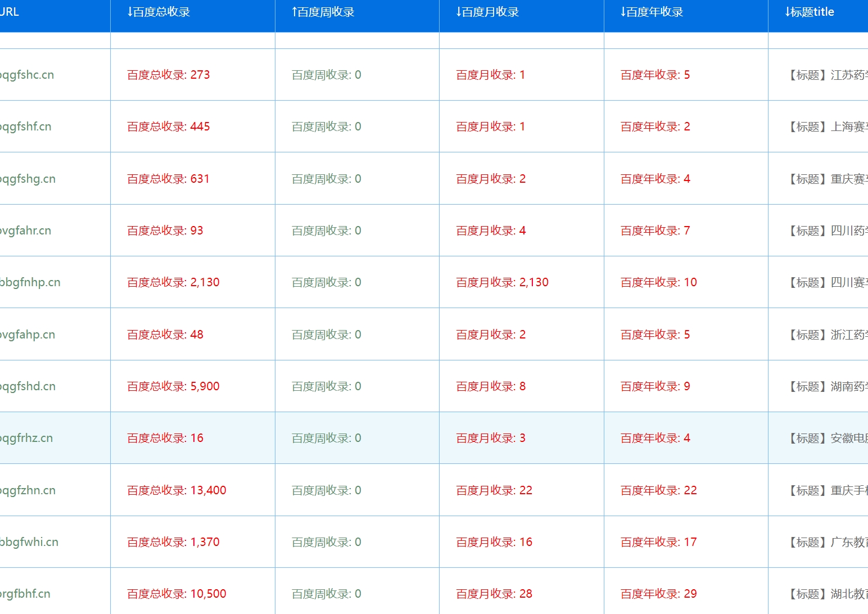The image size is (868, 614).
Task: Open the qgfrhz.cn URL link
Action: [26, 438]
